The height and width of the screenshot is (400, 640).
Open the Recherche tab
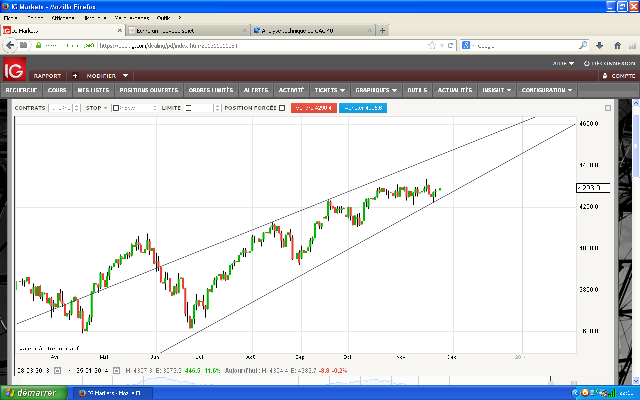21,90
